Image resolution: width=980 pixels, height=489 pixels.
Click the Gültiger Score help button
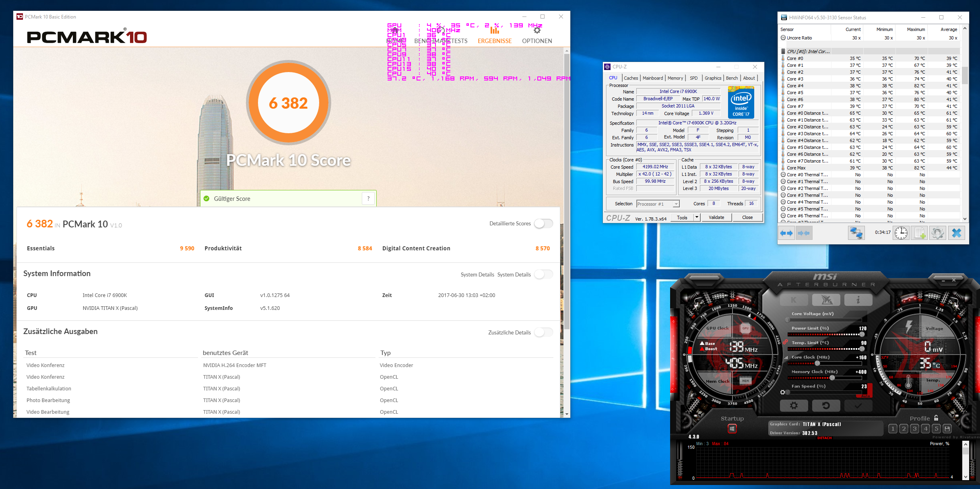point(368,198)
